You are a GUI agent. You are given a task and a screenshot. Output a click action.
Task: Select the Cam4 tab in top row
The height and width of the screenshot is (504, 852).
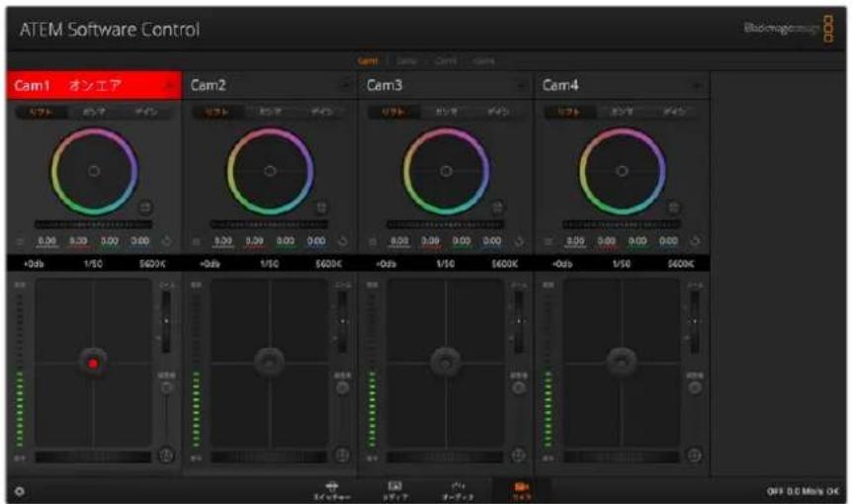coord(483,61)
